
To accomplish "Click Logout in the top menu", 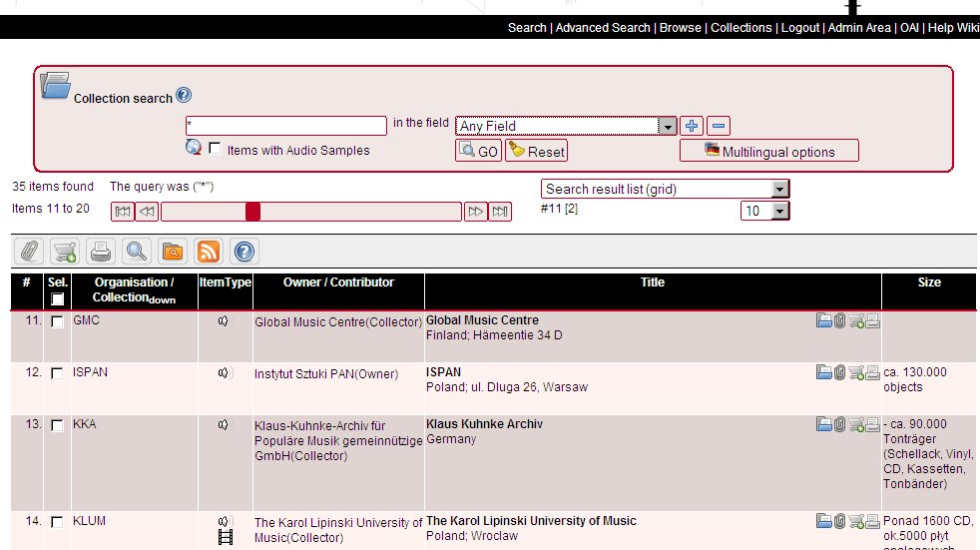I will [800, 28].
